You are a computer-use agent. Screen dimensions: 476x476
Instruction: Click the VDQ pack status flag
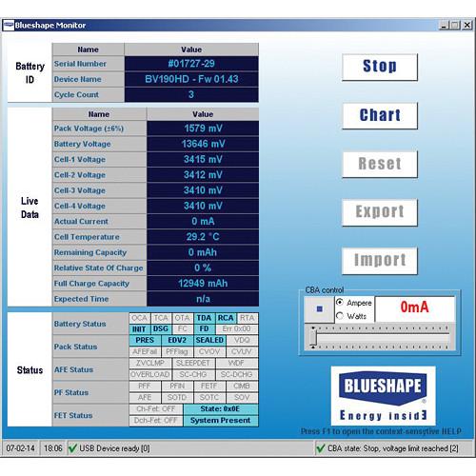[242, 340]
